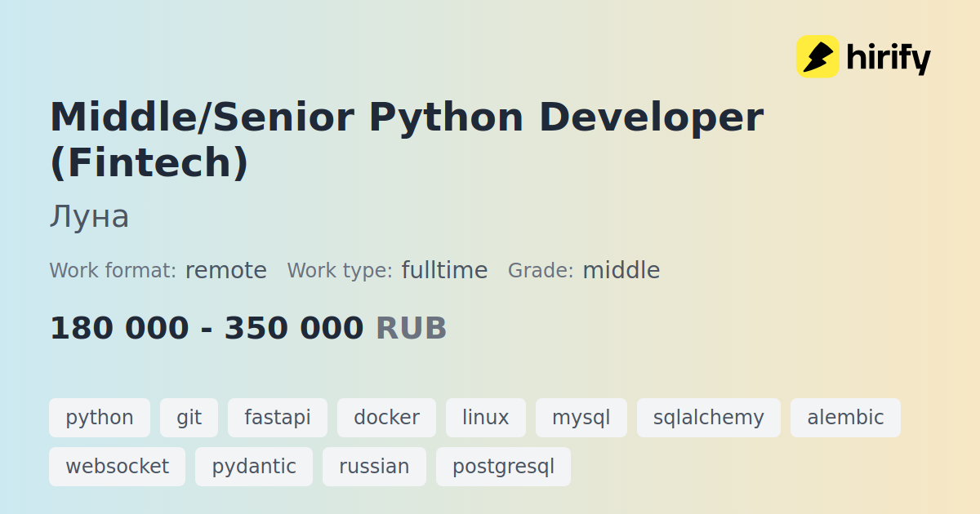Click the hirify brand name text

pos(889,58)
